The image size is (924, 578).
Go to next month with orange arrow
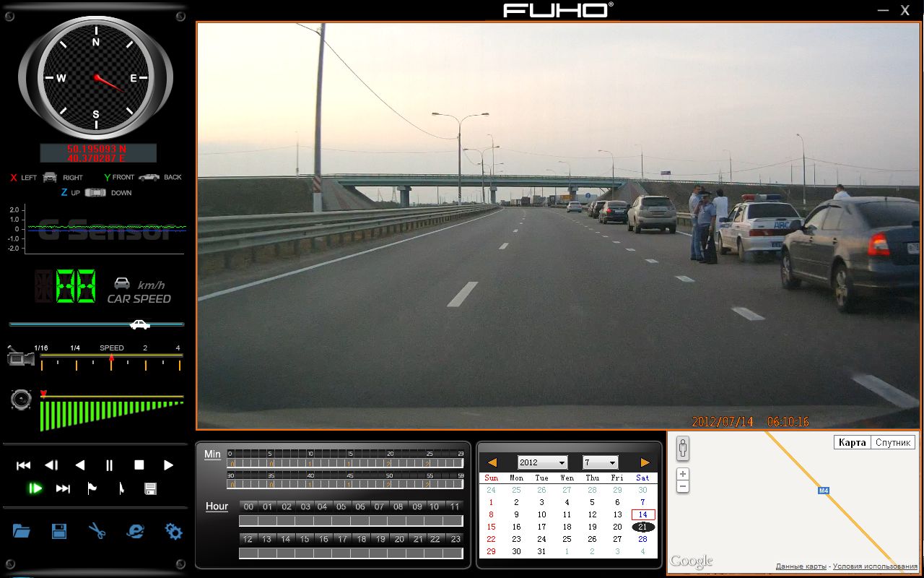(x=645, y=462)
